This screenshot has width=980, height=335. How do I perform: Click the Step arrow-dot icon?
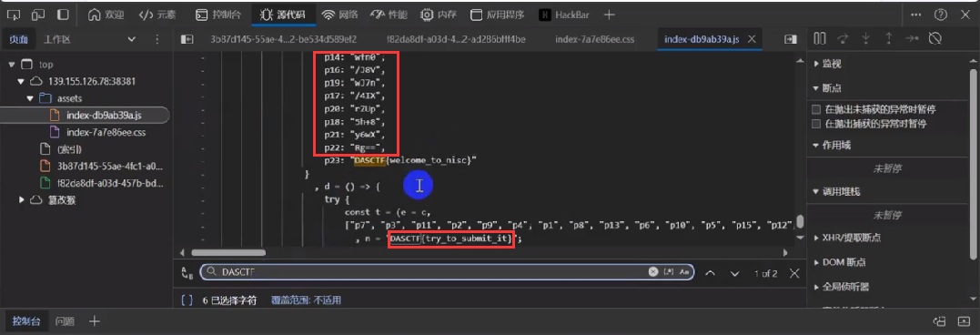(x=912, y=39)
